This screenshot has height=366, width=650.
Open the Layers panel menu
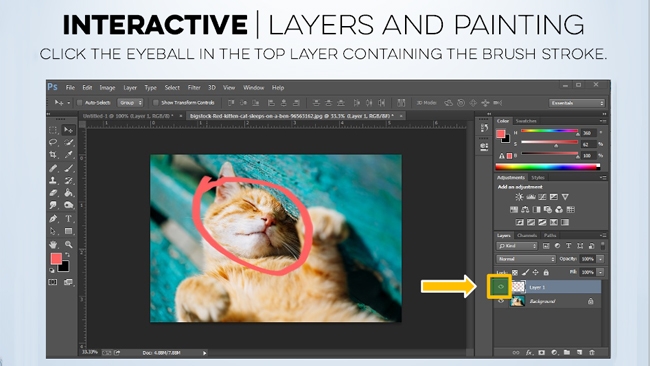pyautogui.click(x=603, y=235)
